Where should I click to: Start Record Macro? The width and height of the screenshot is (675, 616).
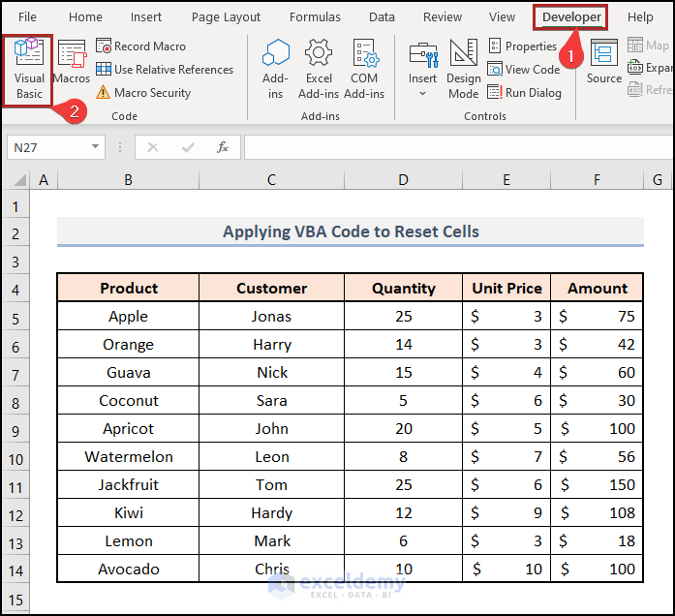140,46
